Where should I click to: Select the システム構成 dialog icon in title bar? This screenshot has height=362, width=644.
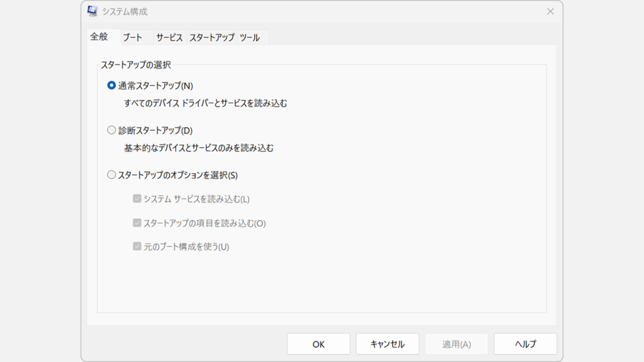pyautogui.click(x=93, y=11)
